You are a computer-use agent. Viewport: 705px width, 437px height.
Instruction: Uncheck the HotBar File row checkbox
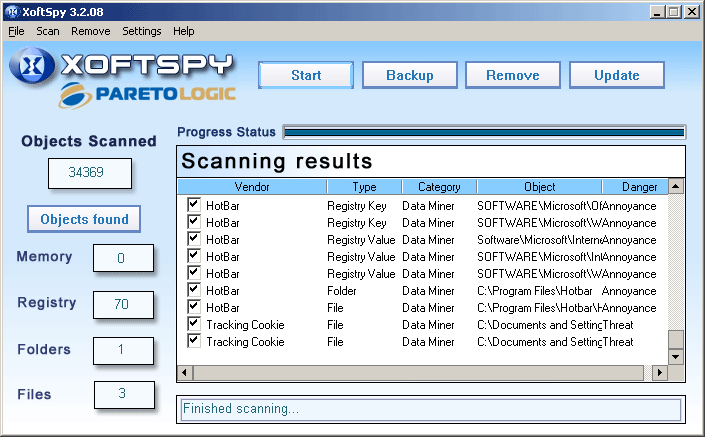[x=194, y=307]
